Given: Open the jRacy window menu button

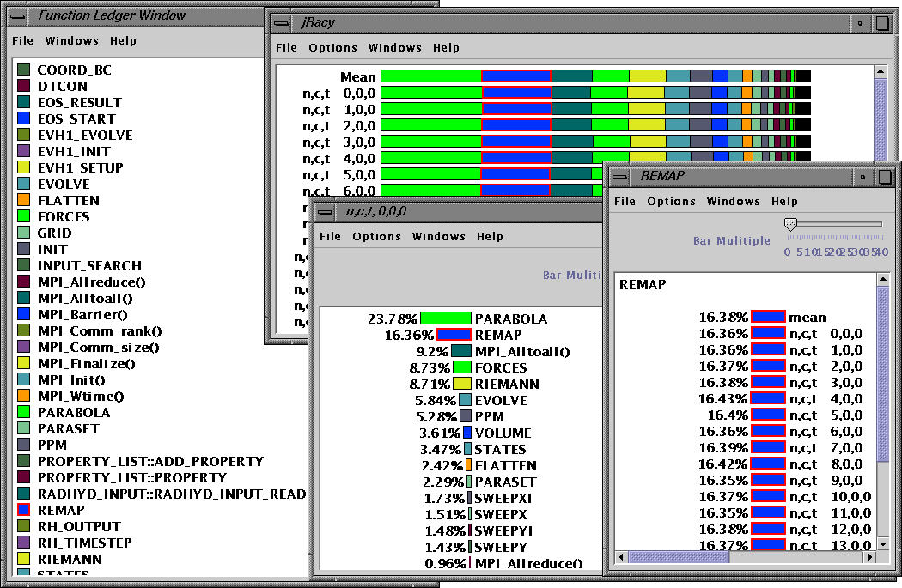Looking at the screenshot, I should click(281, 23).
